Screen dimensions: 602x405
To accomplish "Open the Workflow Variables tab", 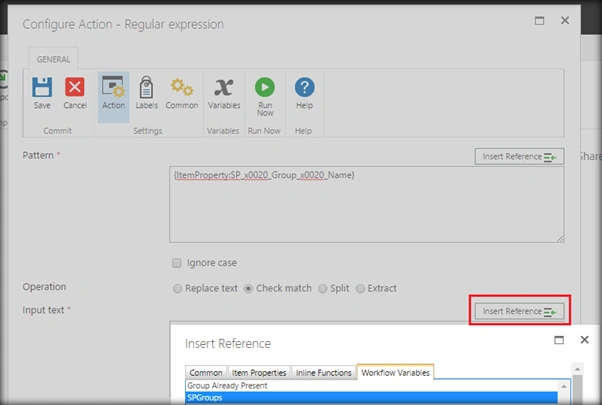I will pyautogui.click(x=395, y=372).
